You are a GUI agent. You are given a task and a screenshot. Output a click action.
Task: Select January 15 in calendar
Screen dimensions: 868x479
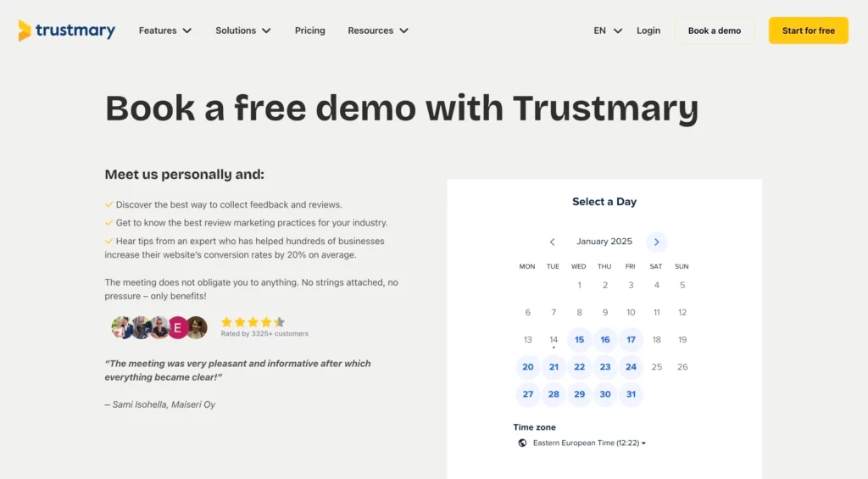[579, 339]
